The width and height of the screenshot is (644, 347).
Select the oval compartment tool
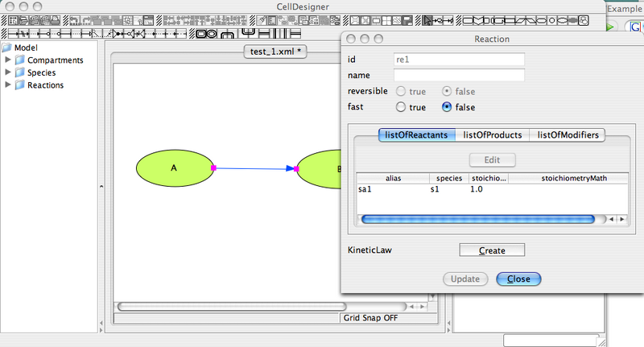(212, 33)
